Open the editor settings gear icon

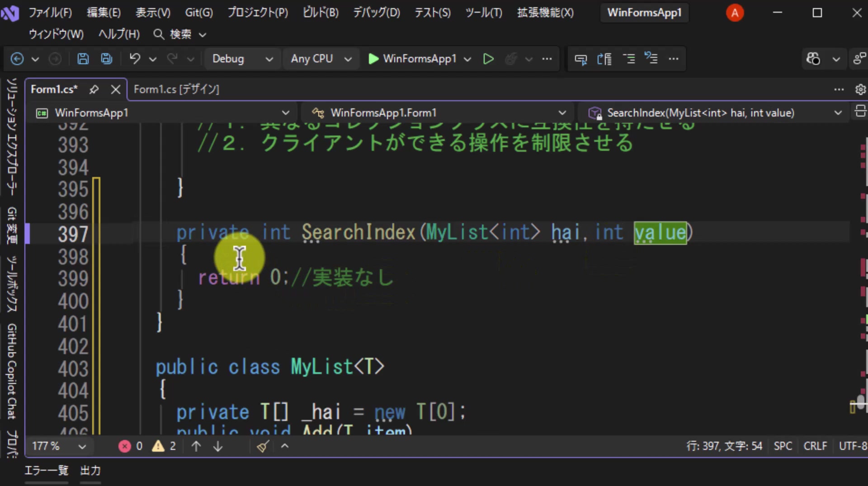click(x=860, y=89)
